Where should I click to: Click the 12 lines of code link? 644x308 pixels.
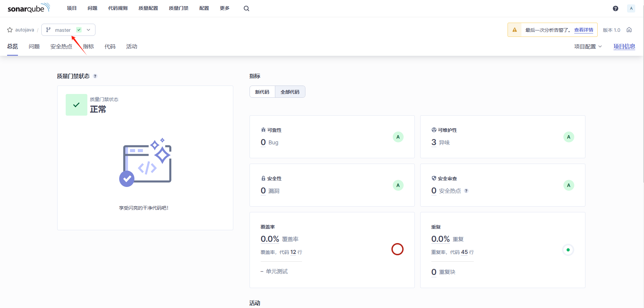click(x=293, y=252)
